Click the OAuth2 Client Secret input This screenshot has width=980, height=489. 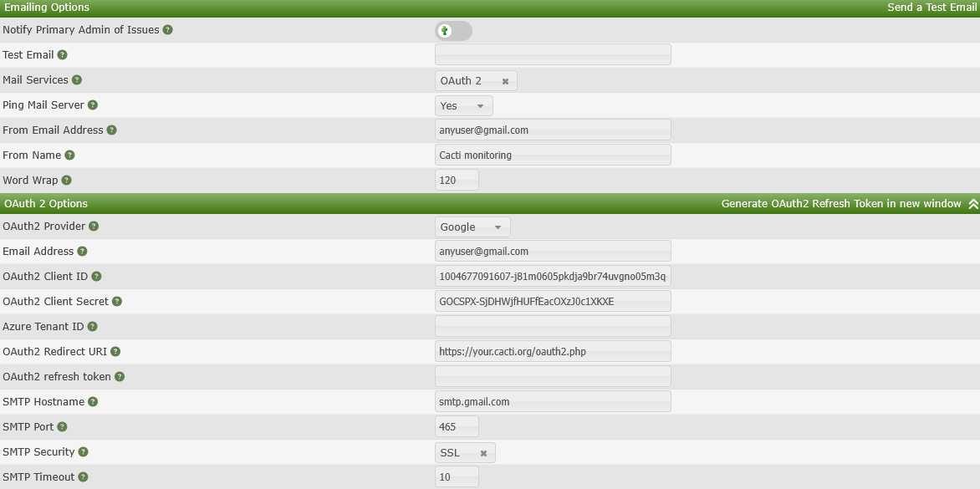(553, 301)
